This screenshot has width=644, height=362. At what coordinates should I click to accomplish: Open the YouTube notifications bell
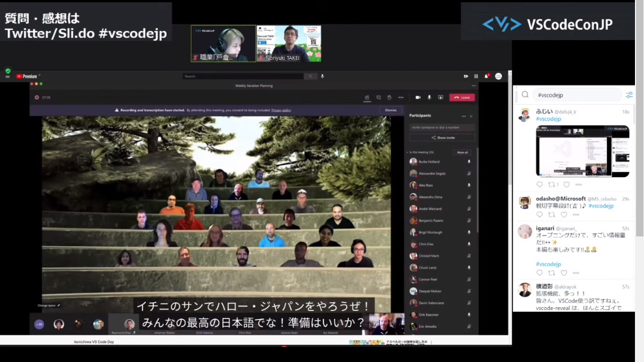pyautogui.click(x=487, y=76)
